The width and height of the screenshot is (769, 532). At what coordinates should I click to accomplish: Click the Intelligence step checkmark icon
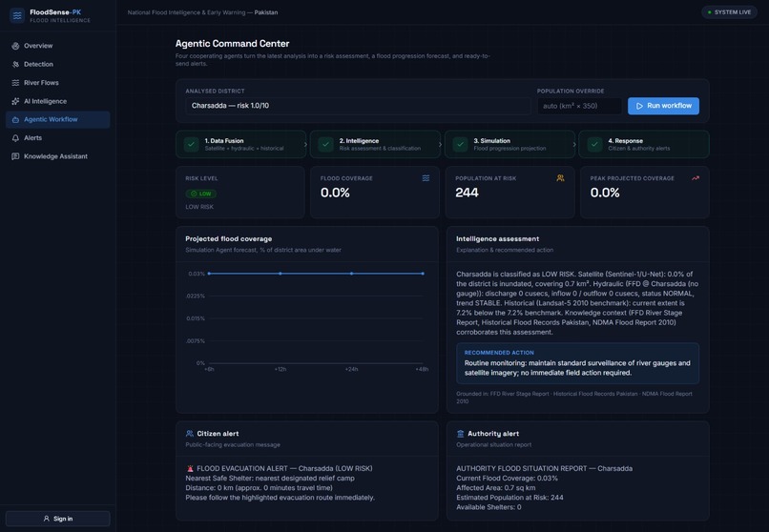[325, 145]
